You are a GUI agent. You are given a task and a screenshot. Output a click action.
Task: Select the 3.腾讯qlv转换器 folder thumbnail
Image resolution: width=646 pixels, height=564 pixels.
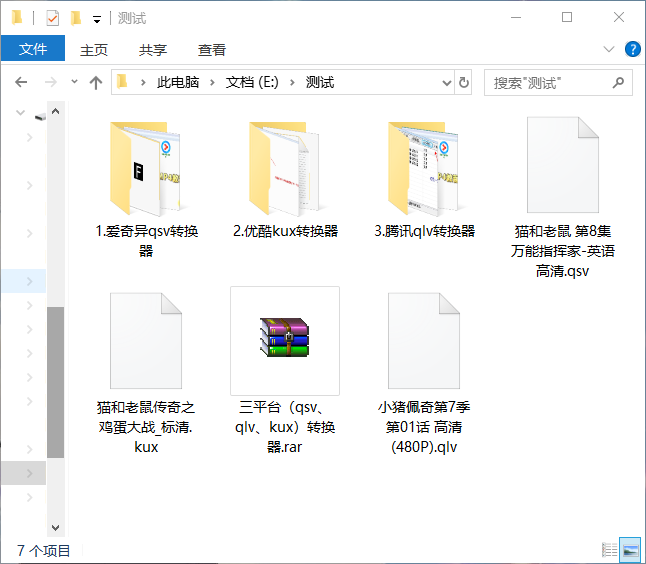pyautogui.click(x=423, y=169)
